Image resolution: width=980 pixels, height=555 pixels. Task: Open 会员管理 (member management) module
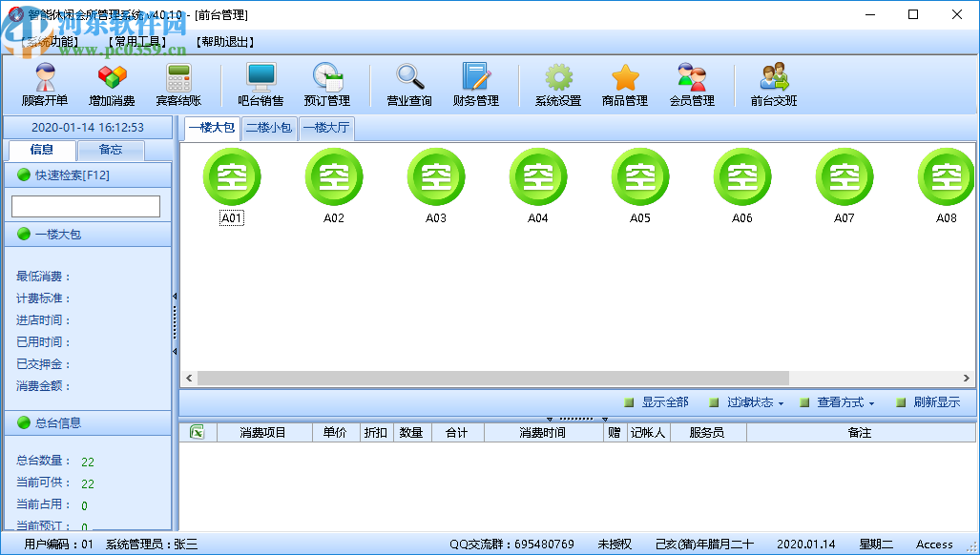[x=691, y=84]
